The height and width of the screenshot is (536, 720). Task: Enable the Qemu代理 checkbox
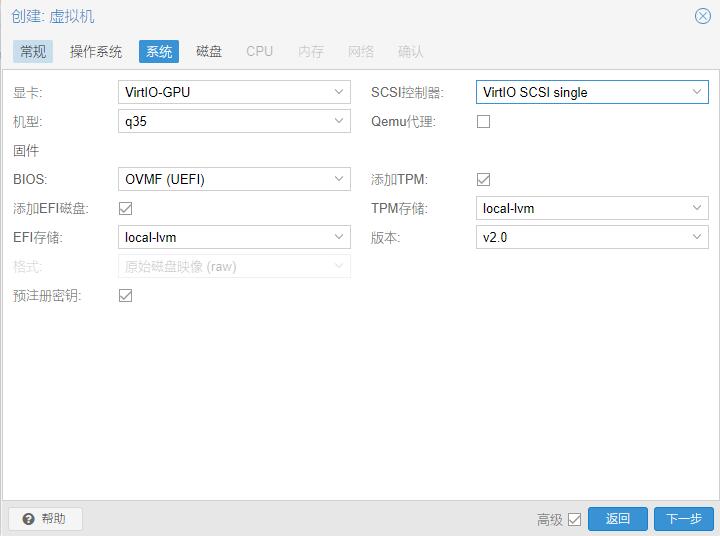484,121
